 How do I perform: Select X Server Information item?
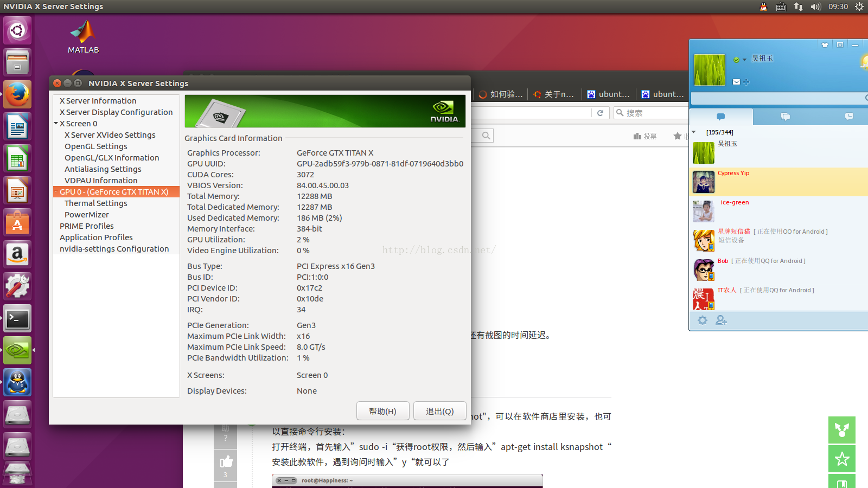98,101
